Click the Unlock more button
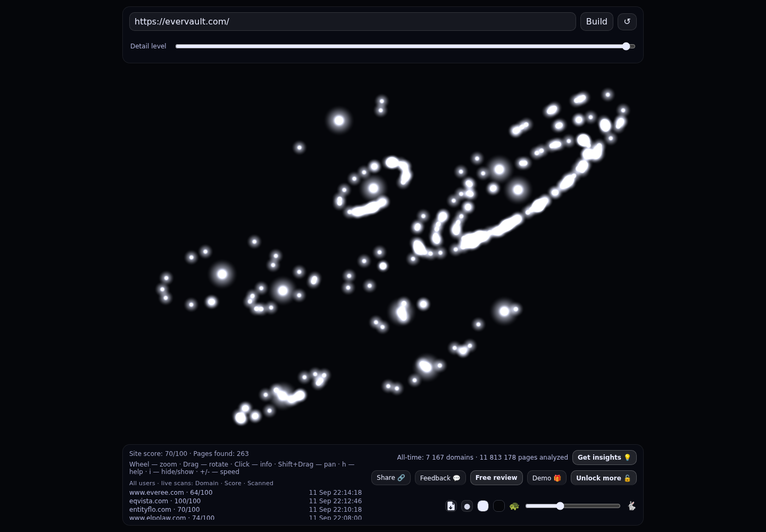 pos(604,478)
